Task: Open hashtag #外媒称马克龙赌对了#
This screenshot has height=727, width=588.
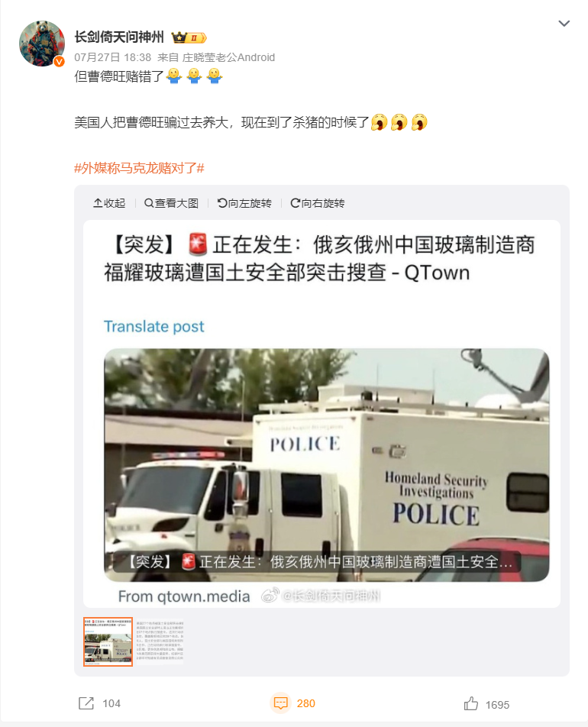Action: [x=139, y=168]
